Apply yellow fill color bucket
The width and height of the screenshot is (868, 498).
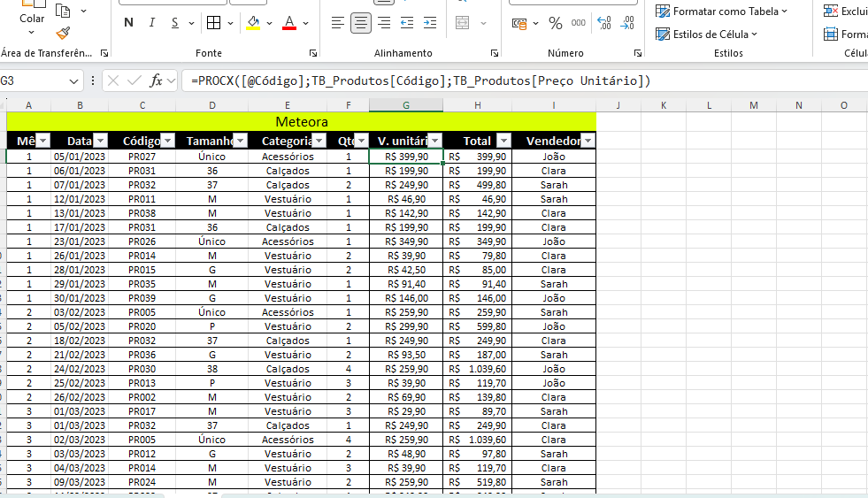254,23
